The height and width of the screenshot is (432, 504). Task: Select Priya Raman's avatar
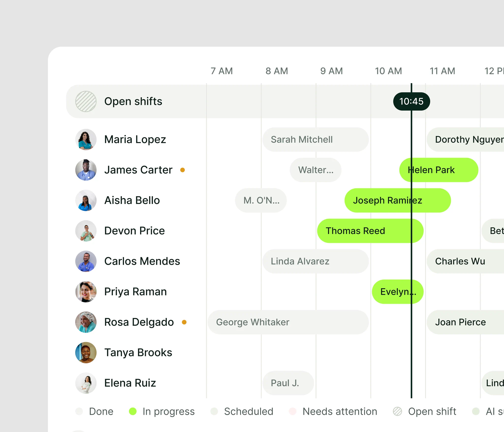coord(86,292)
